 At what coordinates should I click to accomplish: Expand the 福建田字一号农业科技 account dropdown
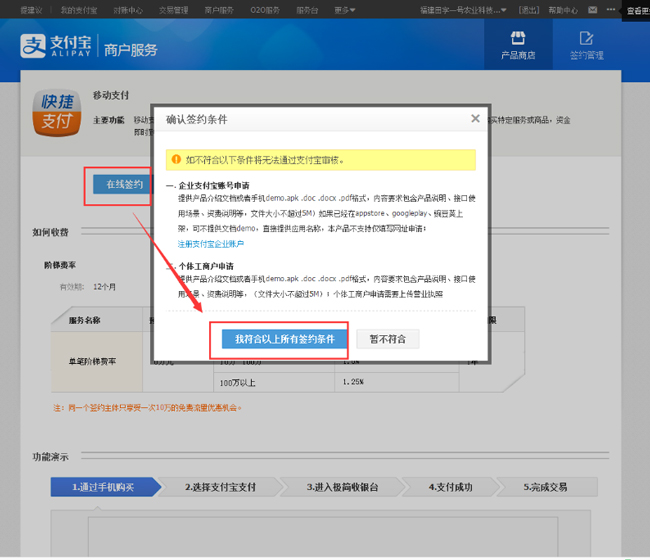tap(463, 10)
